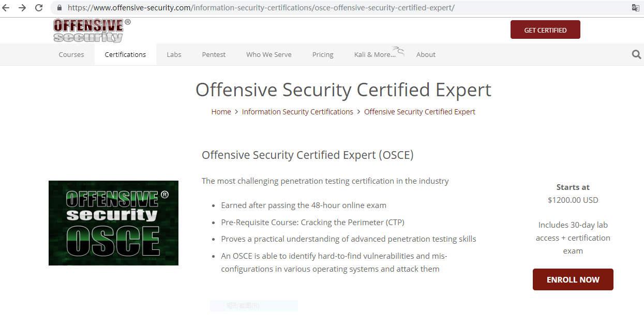The image size is (644, 325).
Task: Open the Certifications menu tab
Action: coord(125,54)
